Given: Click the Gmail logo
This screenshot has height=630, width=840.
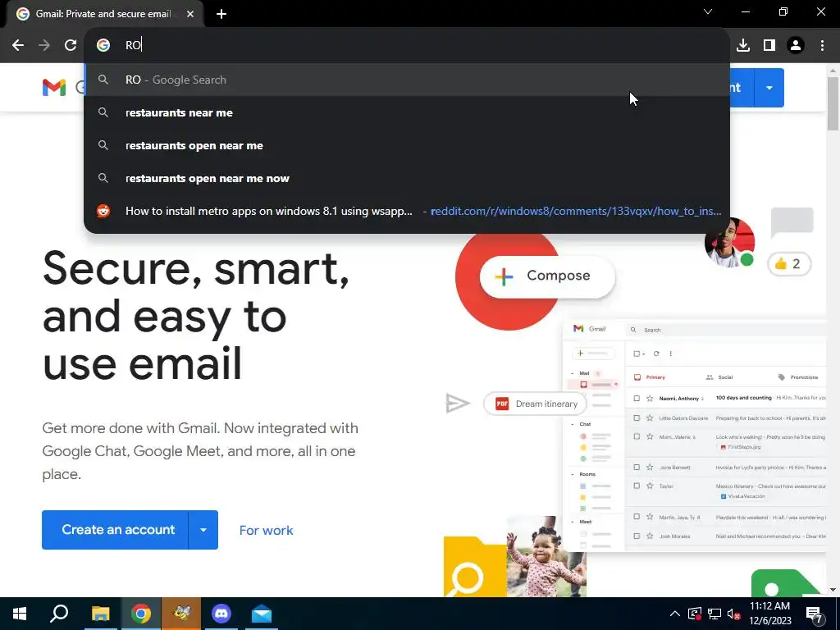Looking at the screenshot, I should pos(54,87).
